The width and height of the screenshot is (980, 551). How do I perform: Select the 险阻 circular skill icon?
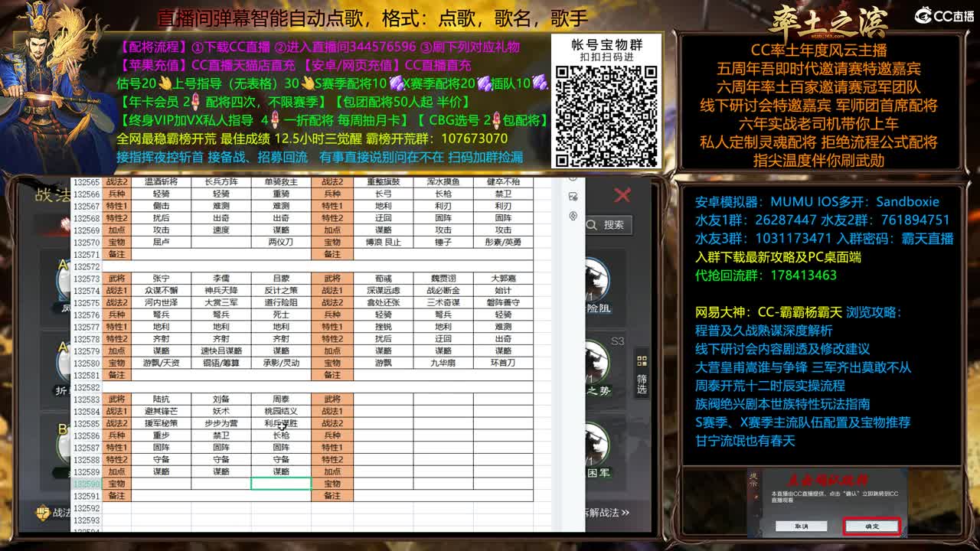tap(596, 281)
